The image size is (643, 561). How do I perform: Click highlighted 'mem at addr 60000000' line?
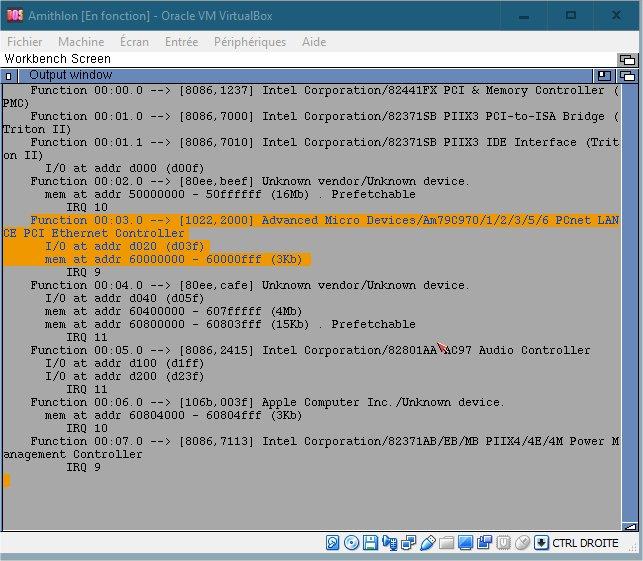[173, 260]
